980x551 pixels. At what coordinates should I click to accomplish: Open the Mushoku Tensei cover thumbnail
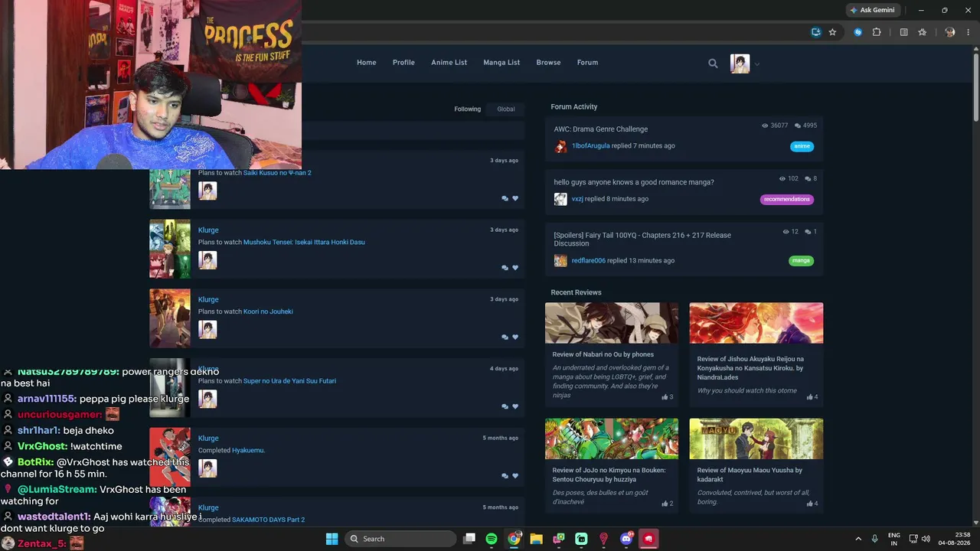170,249
